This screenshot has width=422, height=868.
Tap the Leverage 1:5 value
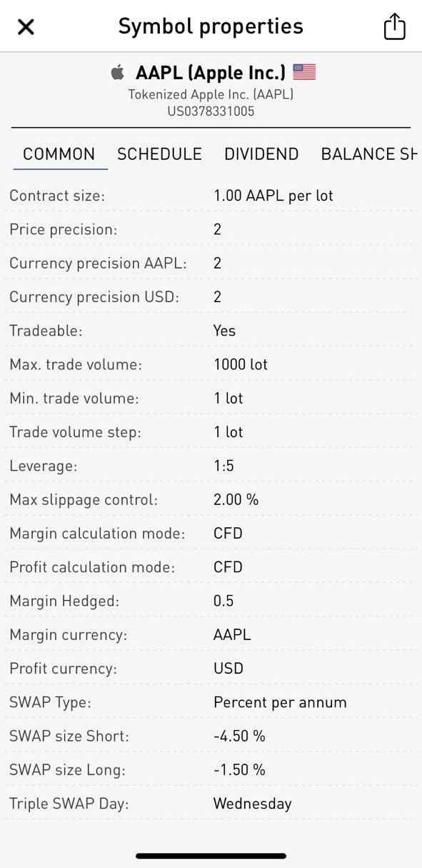click(223, 466)
